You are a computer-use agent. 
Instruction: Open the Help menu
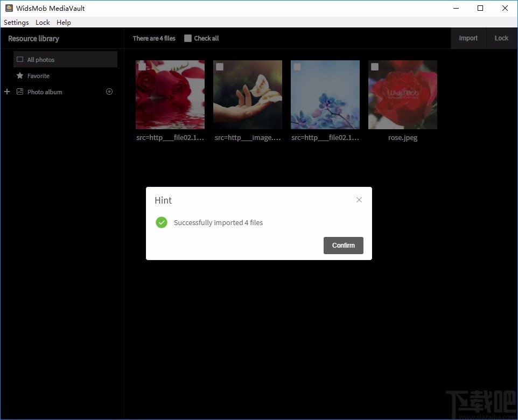click(63, 22)
